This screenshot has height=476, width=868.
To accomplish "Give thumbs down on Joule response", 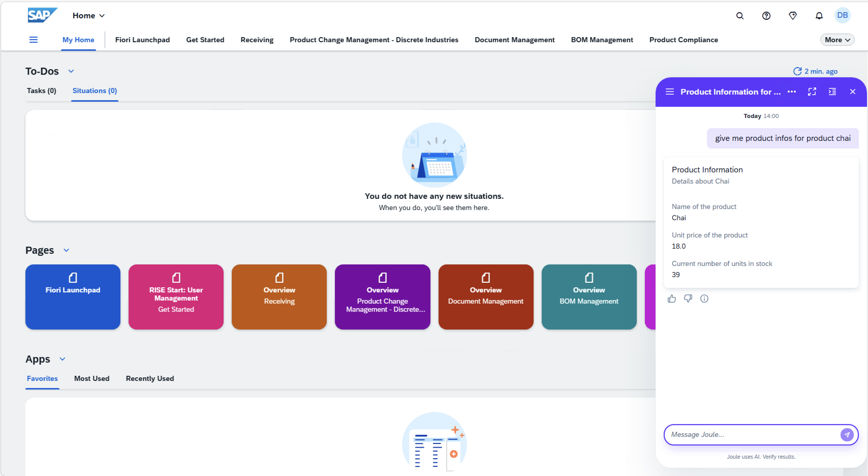I will click(688, 299).
